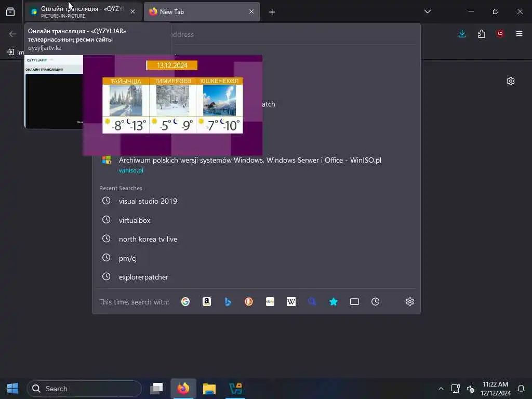532x399 pixels.
Task: Open the WinISO.pl archive suggestion
Action: pyautogui.click(x=256, y=165)
